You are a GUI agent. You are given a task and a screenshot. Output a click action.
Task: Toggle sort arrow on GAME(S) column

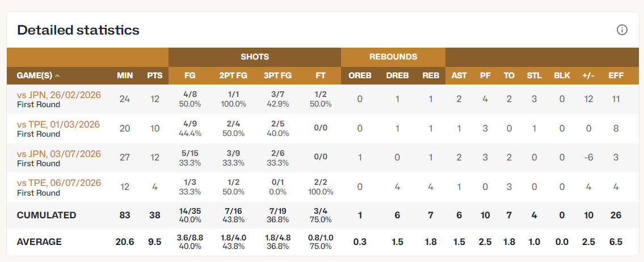click(x=57, y=76)
